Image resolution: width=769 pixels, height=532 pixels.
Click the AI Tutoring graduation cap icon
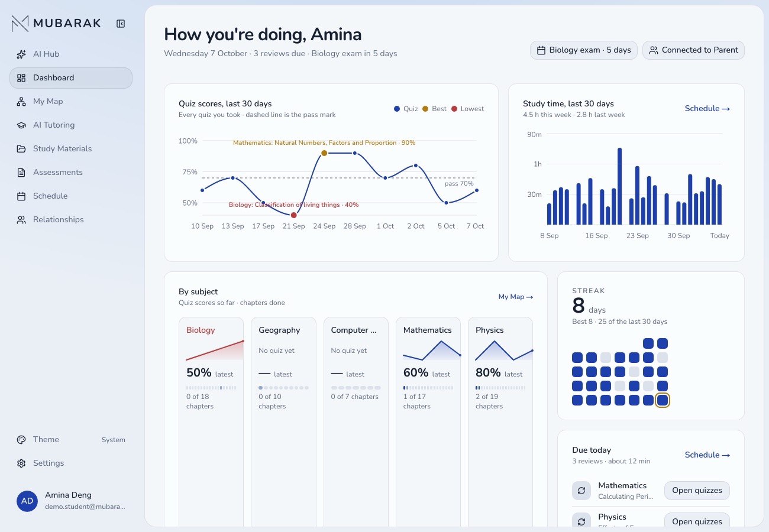pyautogui.click(x=21, y=125)
